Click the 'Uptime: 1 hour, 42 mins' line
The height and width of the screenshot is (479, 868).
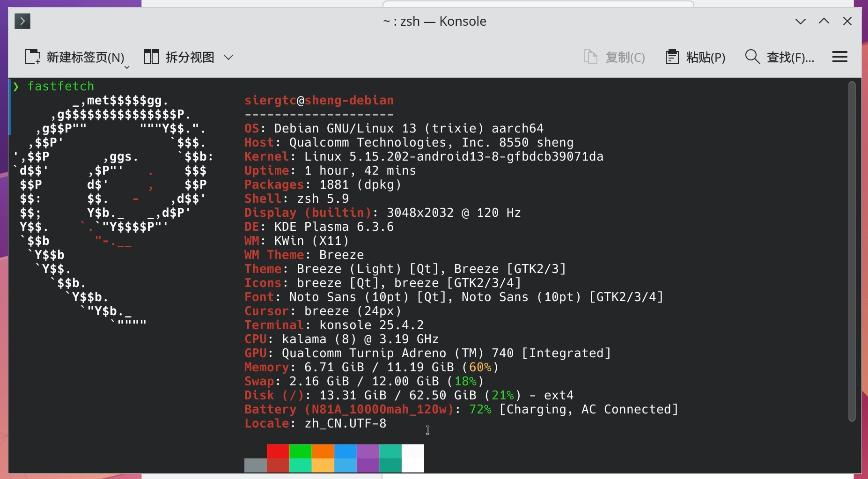331,170
